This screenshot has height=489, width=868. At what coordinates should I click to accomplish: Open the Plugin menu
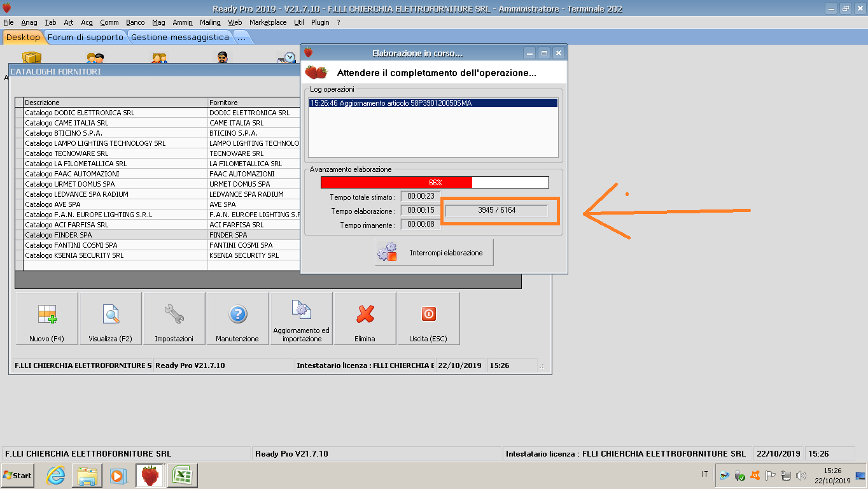pyautogui.click(x=321, y=22)
